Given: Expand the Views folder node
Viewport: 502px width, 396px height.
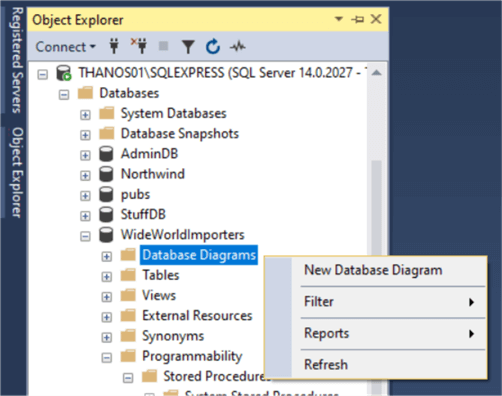Looking at the screenshot, I should pyautogui.click(x=107, y=297).
